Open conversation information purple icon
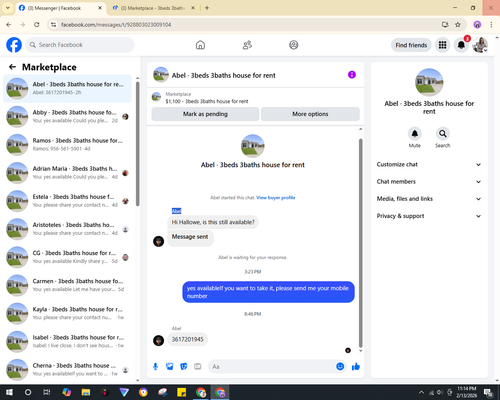500x400 pixels. 352,75
